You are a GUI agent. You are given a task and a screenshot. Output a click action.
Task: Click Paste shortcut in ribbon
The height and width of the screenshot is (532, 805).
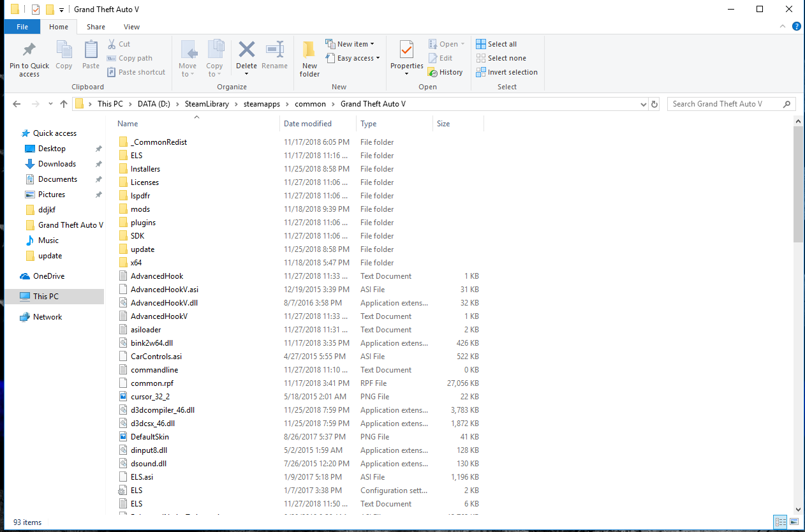(x=136, y=72)
